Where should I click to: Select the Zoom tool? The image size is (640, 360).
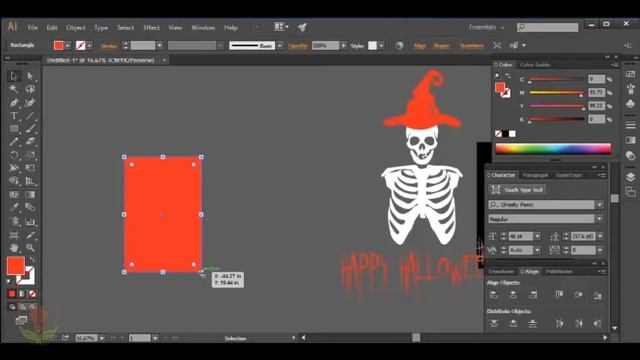30,248
